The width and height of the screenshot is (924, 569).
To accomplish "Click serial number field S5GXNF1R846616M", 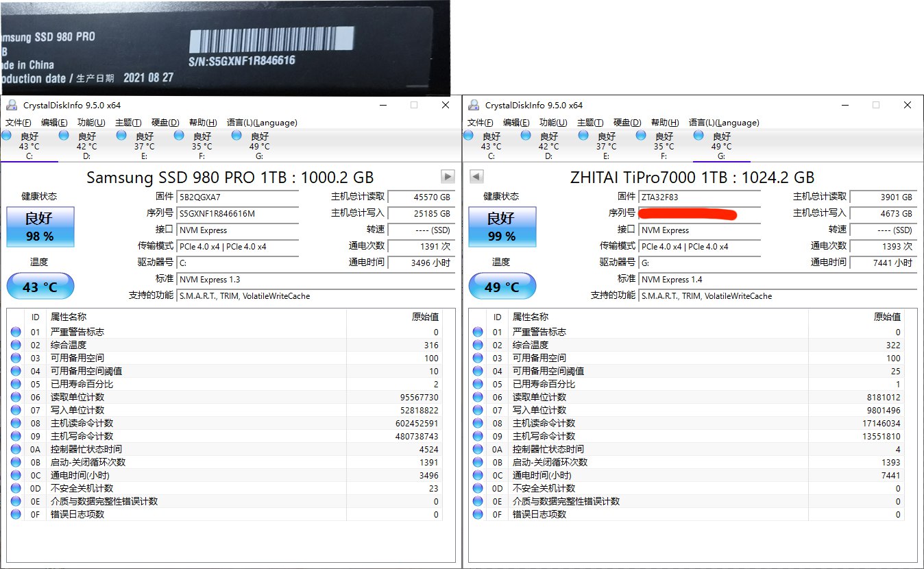I will click(238, 214).
